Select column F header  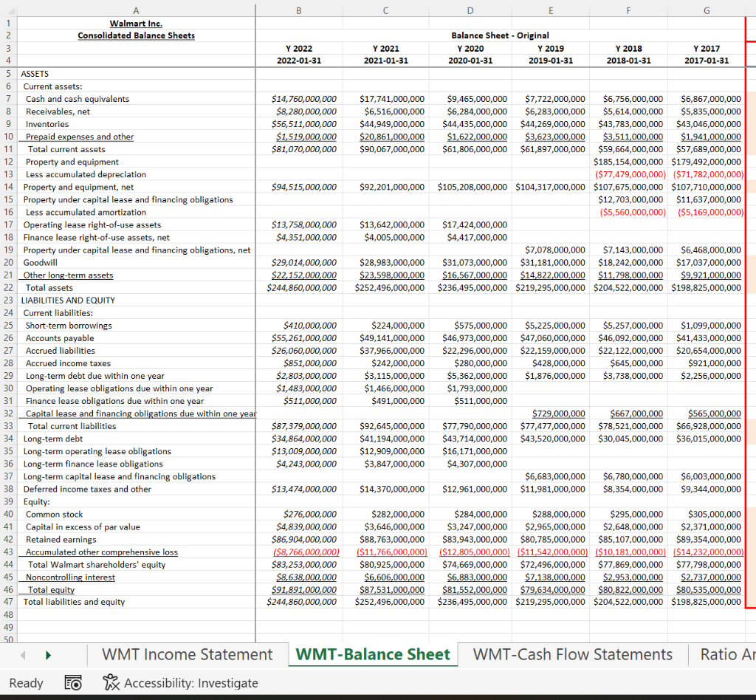pyautogui.click(x=628, y=10)
